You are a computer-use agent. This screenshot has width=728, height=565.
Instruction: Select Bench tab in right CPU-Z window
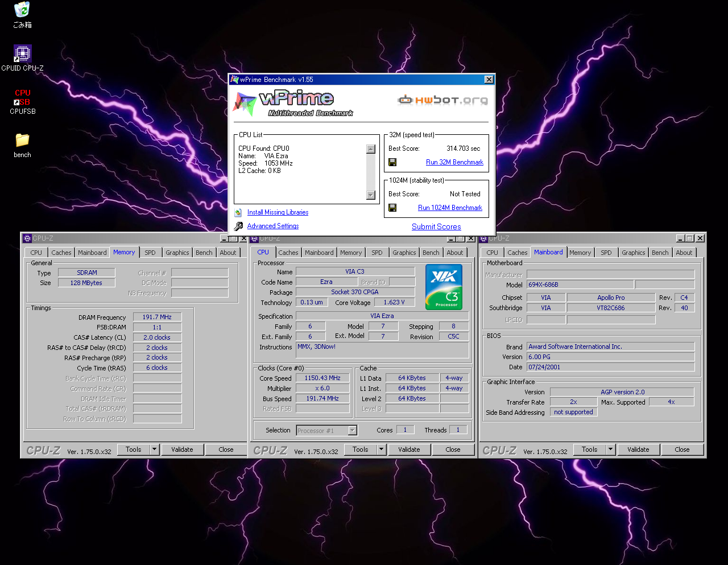click(x=660, y=253)
